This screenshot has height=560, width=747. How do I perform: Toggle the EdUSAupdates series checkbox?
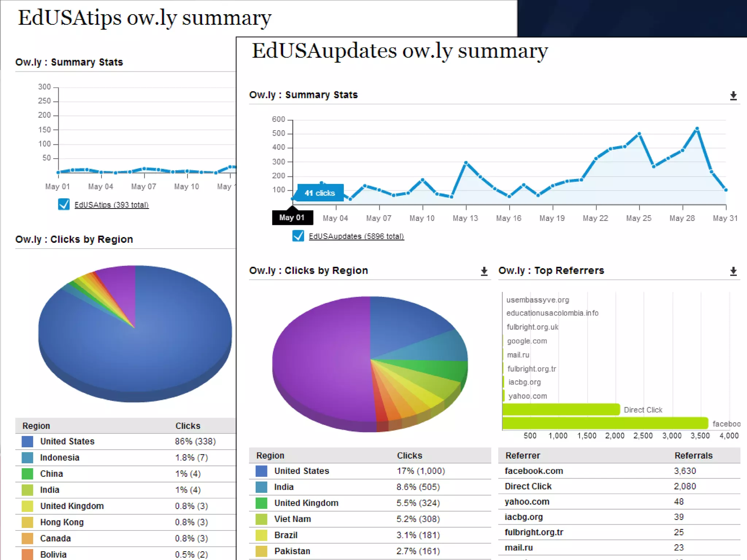tap(298, 236)
